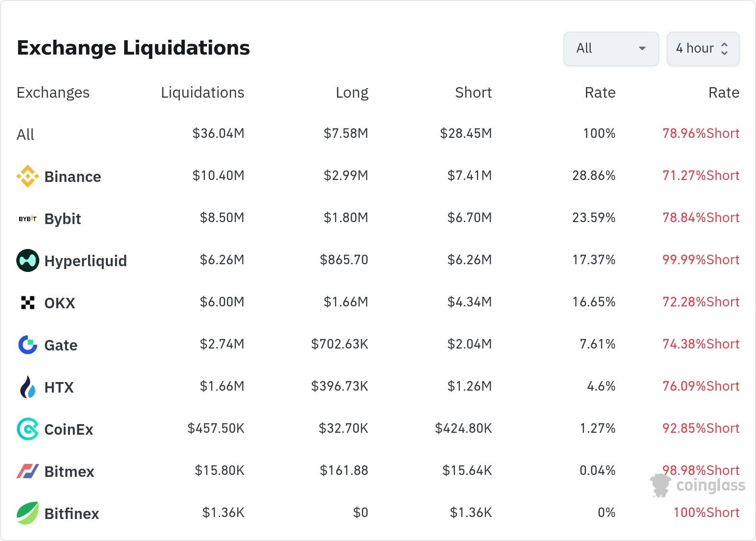This screenshot has height=541, width=756.
Task: Click the All row total $36.04M
Action: coord(218,134)
